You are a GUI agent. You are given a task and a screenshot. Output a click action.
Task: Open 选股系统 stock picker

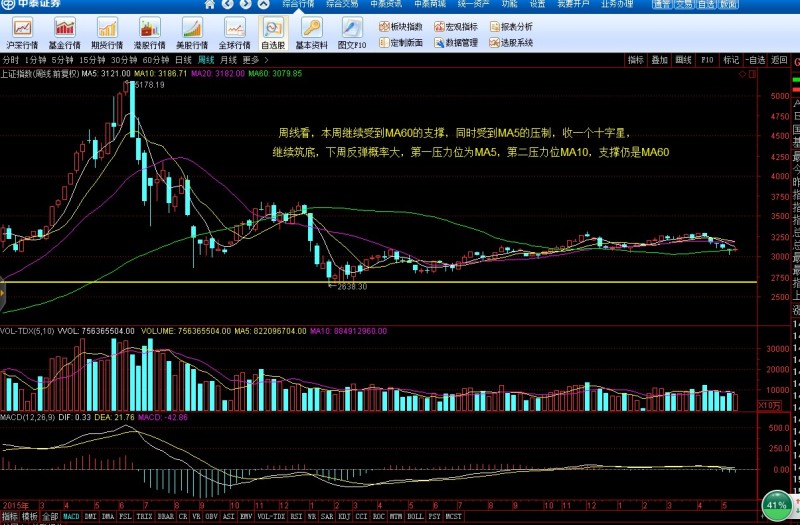pyautogui.click(x=511, y=43)
